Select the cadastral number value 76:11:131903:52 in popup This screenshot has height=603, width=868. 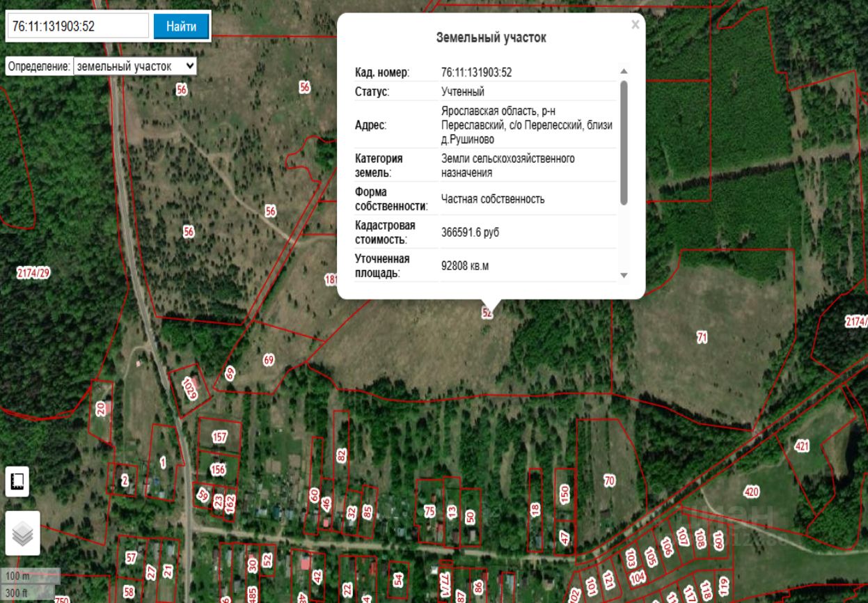[x=477, y=72]
